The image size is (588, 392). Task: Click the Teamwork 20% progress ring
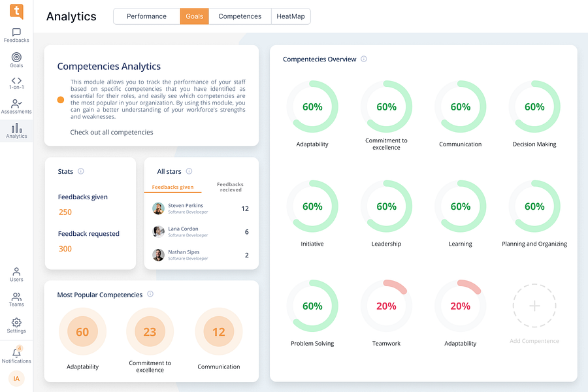click(x=386, y=306)
